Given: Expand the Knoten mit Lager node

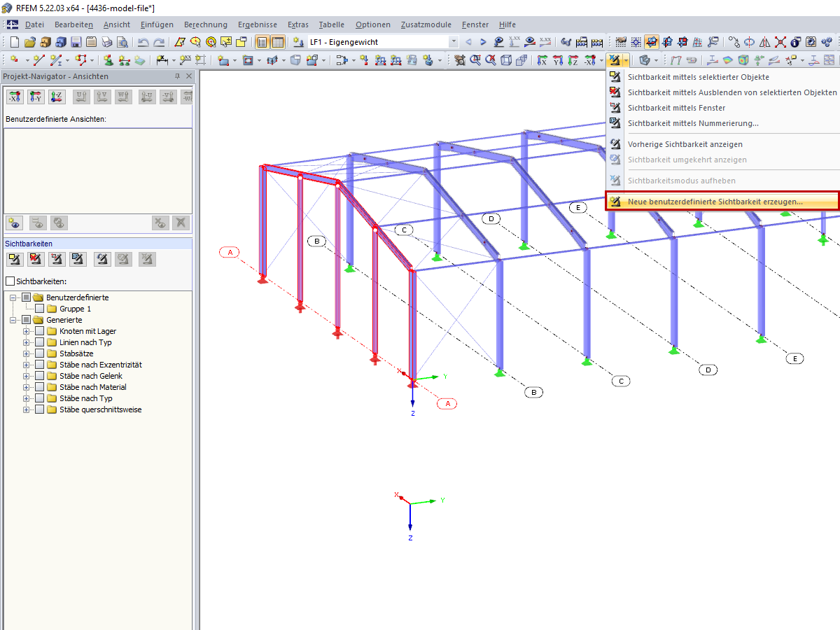Looking at the screenshot, I should point(27,331).
